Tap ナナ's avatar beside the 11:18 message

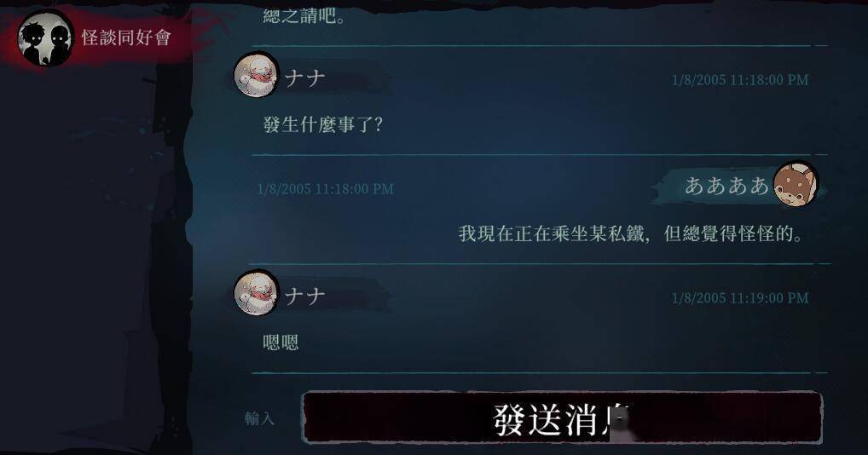click(257, 75)
